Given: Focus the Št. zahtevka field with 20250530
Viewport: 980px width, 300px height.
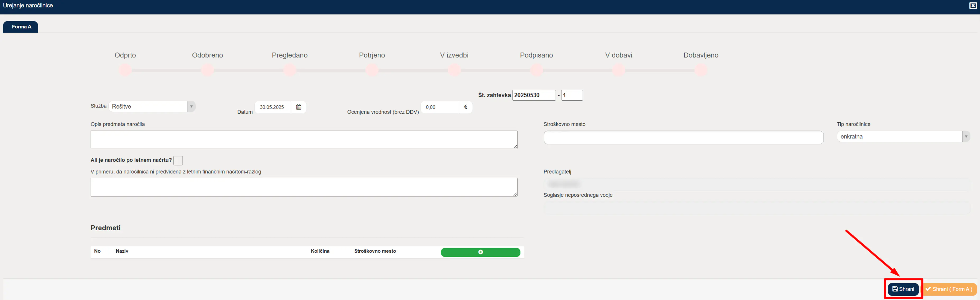Looking at the screenshot, I should [534, 95].
